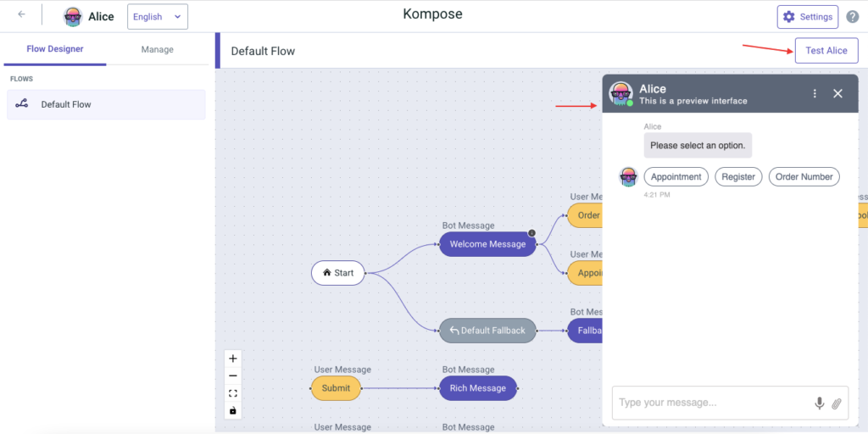Go back using the left arrow icon
868x434 pixels.
click(x=21, y=14)
